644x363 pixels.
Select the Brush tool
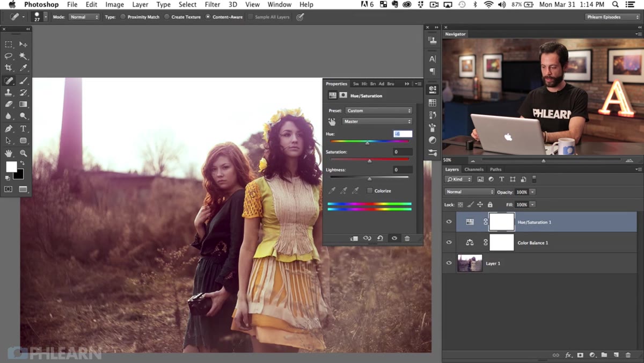click(23, 81)
